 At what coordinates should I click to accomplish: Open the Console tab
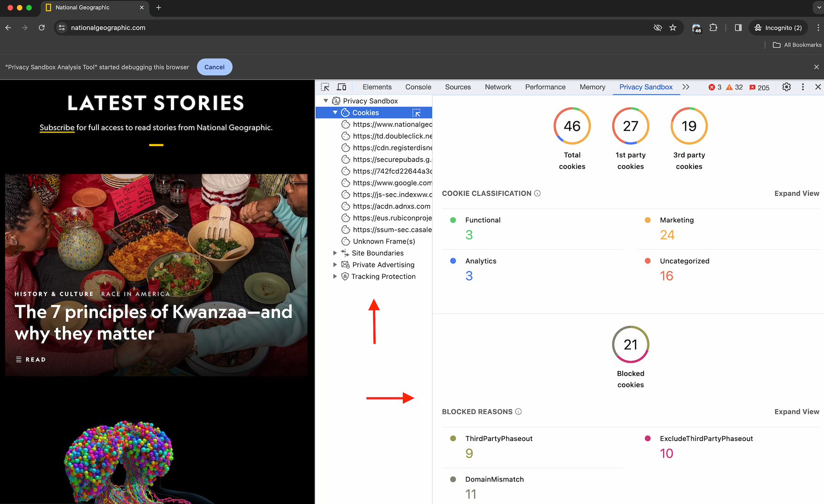pos(418,87)
